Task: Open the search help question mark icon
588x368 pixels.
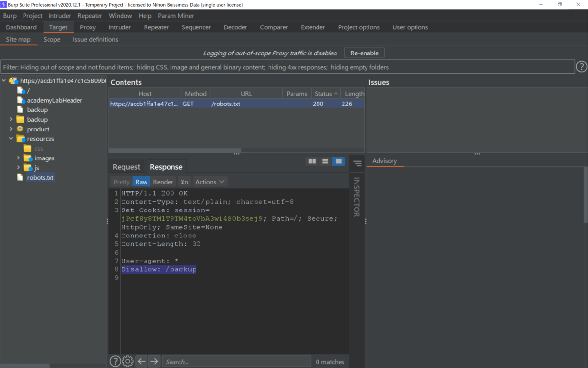Action: 115,362
